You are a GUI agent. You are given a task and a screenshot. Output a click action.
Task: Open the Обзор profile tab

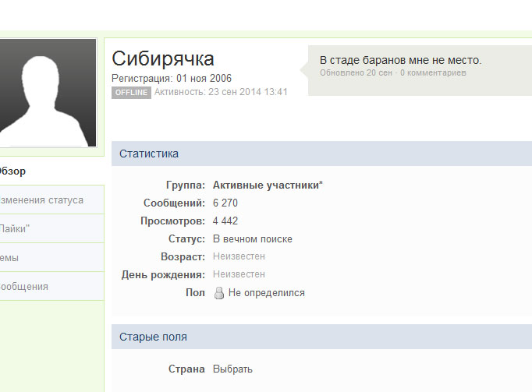click(12, 171)
